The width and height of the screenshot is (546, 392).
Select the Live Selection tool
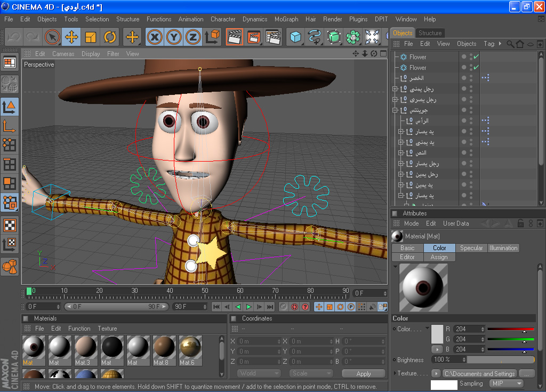pos(52,37)
